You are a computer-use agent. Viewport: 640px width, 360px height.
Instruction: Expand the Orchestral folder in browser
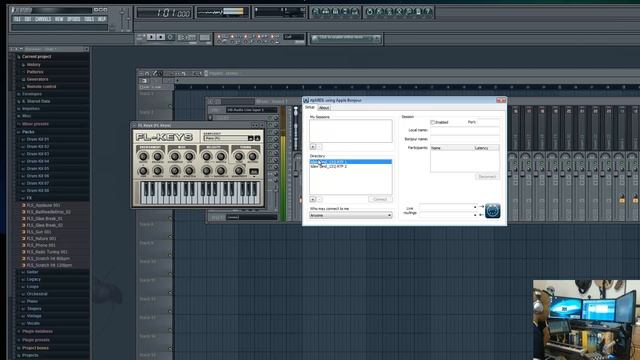[37, 294]
